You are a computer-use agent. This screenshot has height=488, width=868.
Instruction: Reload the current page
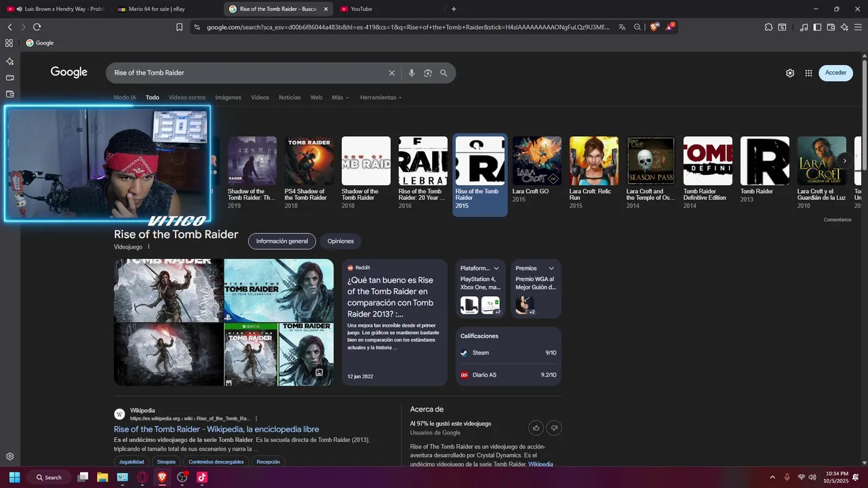click(37, 27)
